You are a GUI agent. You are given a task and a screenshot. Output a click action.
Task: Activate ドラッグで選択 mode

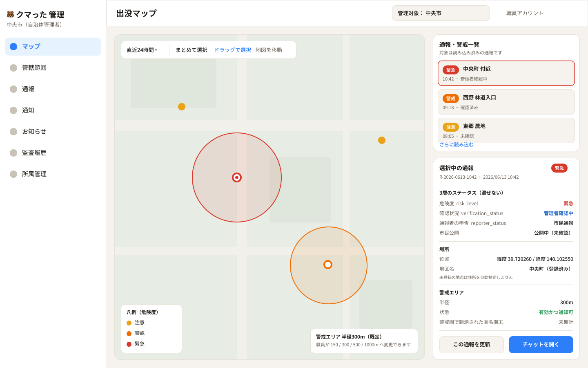coord(232,50)
